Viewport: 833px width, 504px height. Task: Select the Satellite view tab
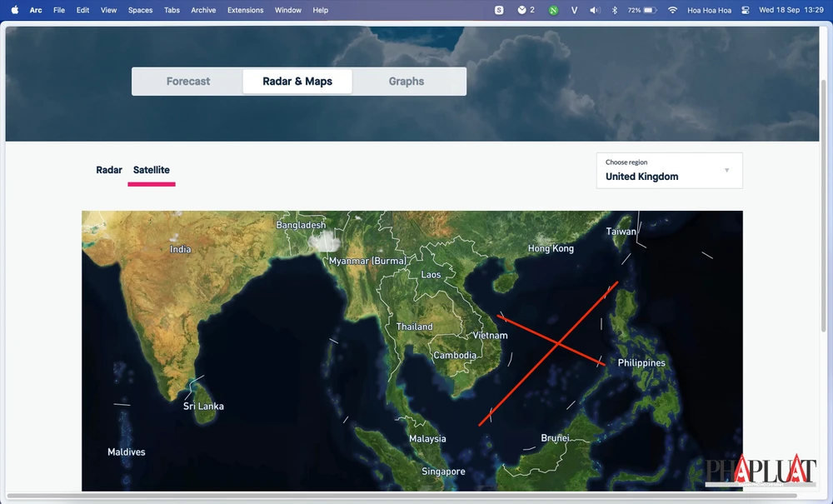[x=151, y=169]
